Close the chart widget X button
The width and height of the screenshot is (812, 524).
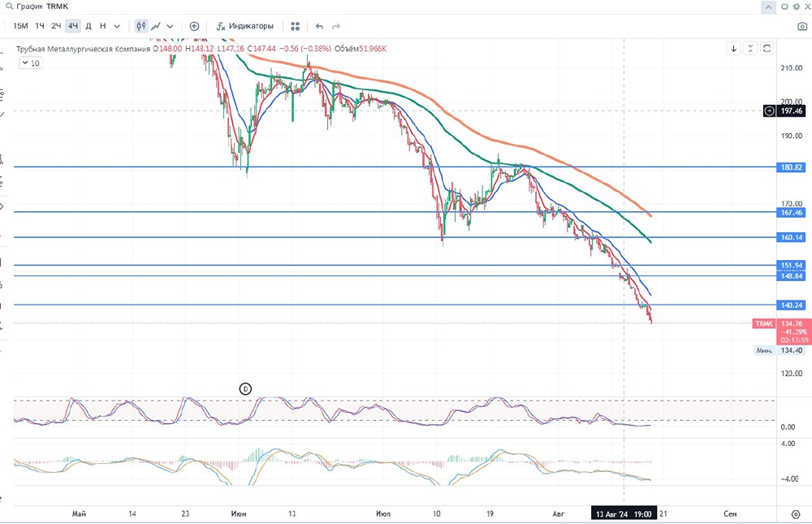click(x=807, y=6)
